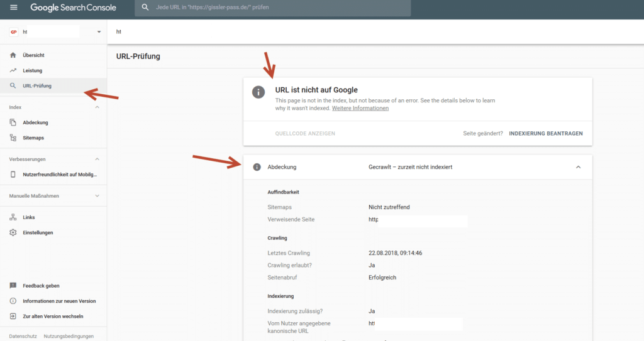Click the crawl date 22.08.2018, 09:14:46
Image resolution: width=644 pixels, height=341 pixels.
point(395,253)
